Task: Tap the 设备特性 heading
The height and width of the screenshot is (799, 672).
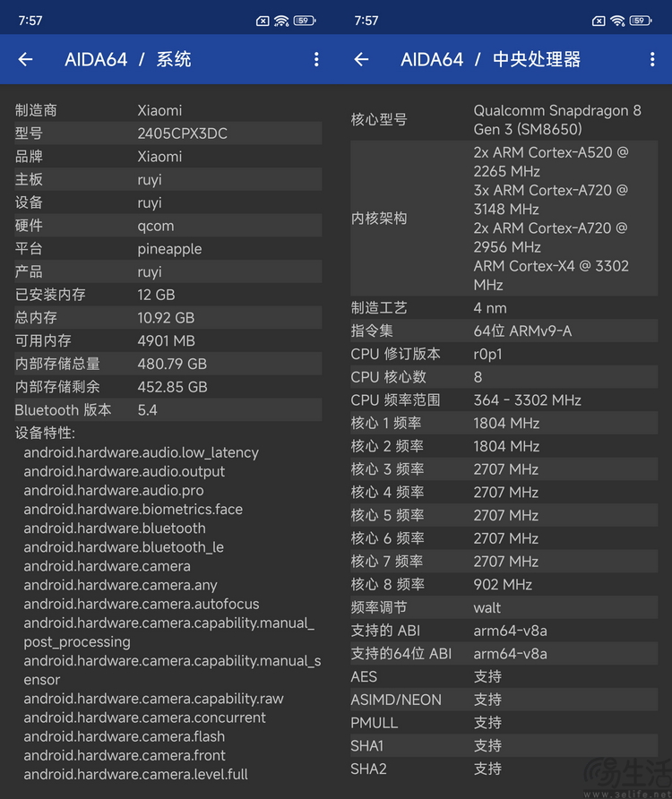Action: click(45, 434)
